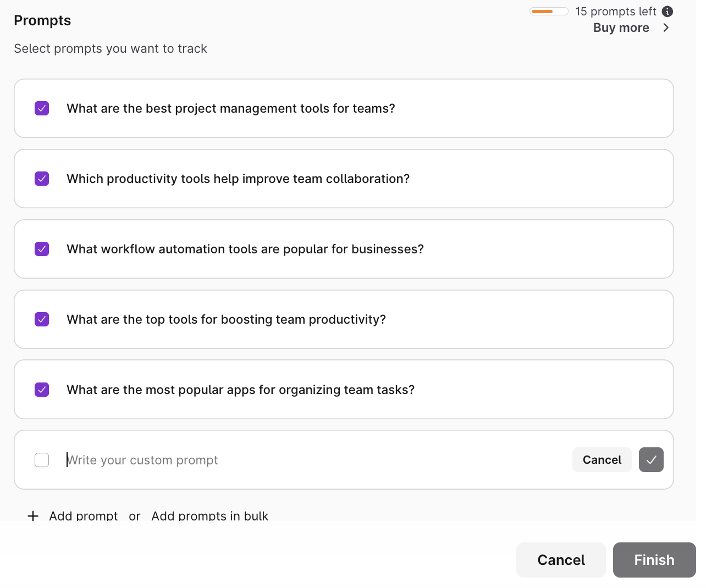Click Add prompts in bulk link

point(209,516)
